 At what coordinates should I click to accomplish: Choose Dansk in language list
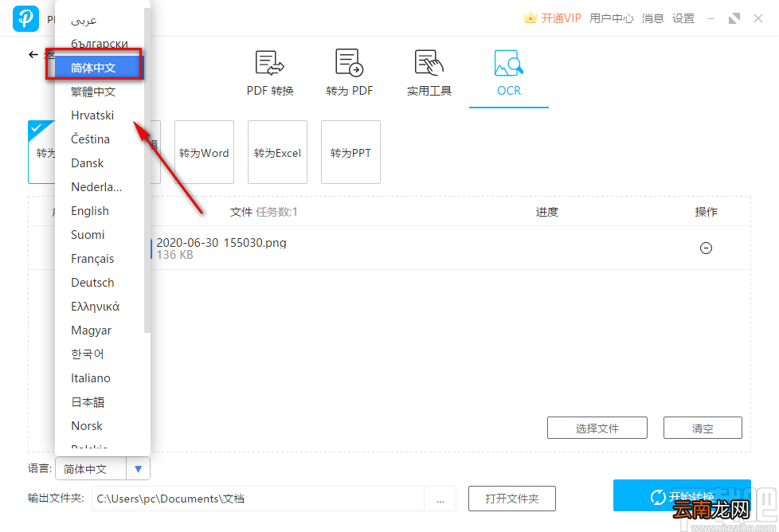click(100, 163)
